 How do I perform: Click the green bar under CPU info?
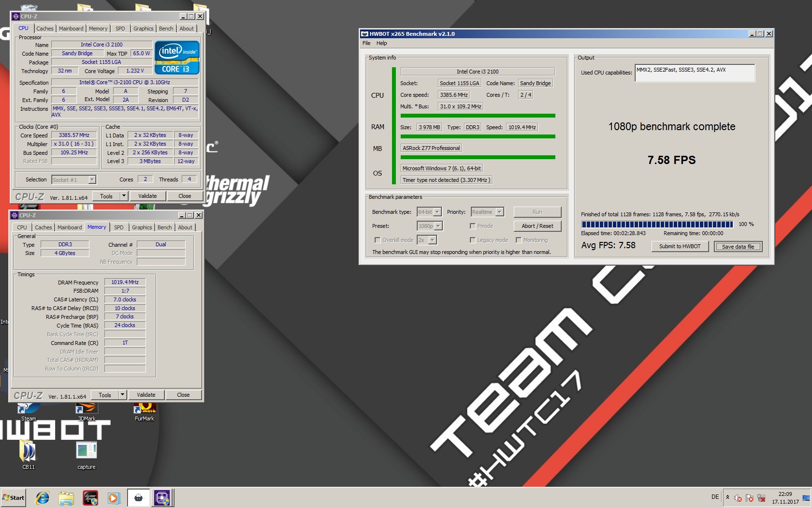tap(478, 116)
